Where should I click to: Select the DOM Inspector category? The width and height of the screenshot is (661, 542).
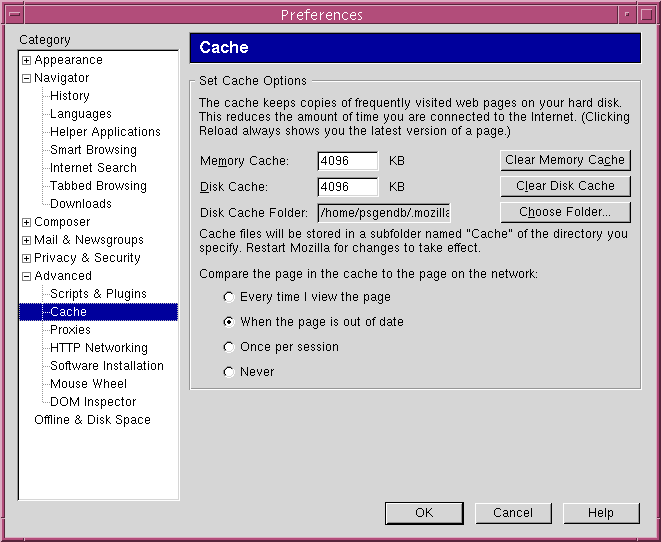click(93, 402)
